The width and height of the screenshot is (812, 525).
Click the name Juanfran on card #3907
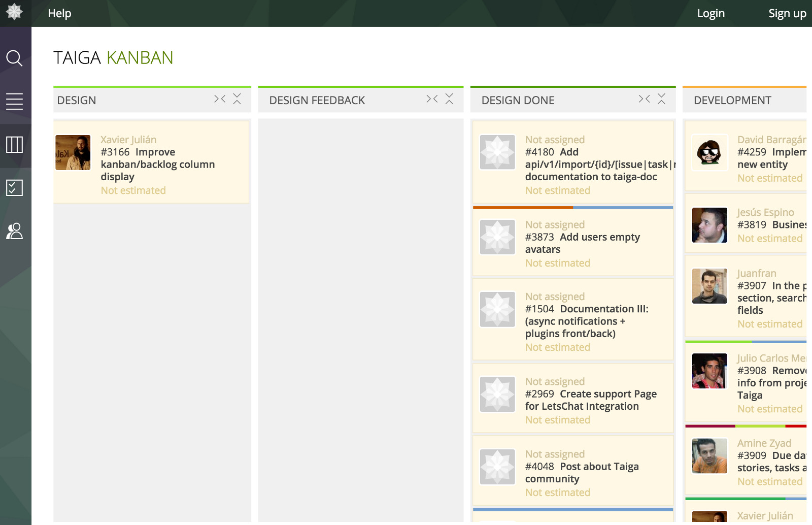tap(757, 273)
